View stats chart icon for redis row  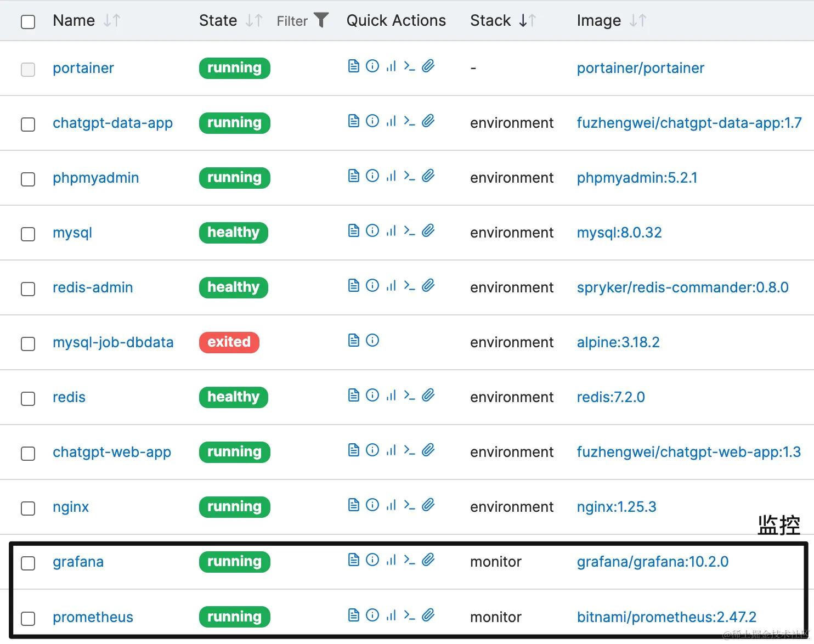pos(391,396)
